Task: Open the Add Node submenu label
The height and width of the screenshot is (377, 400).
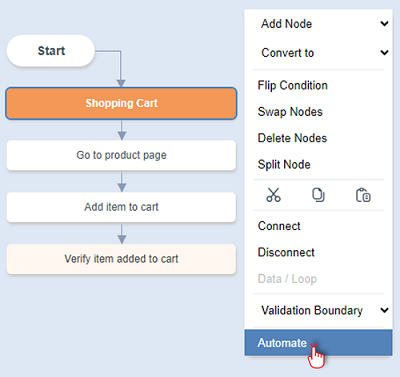Action: 286,24
